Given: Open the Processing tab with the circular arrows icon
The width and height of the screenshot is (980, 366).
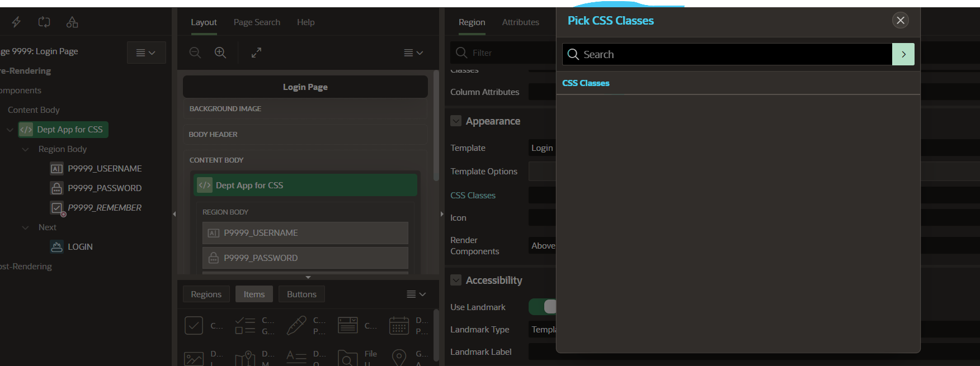Looking at the screenshot, I should 44,22.
